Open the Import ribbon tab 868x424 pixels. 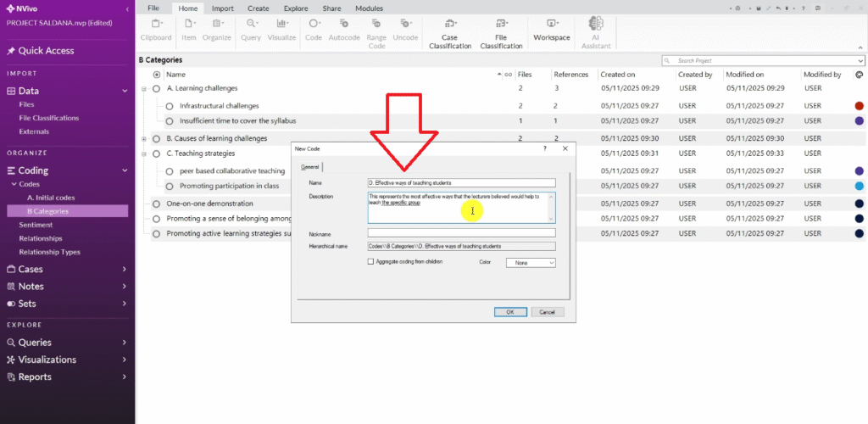pos(223,8)
